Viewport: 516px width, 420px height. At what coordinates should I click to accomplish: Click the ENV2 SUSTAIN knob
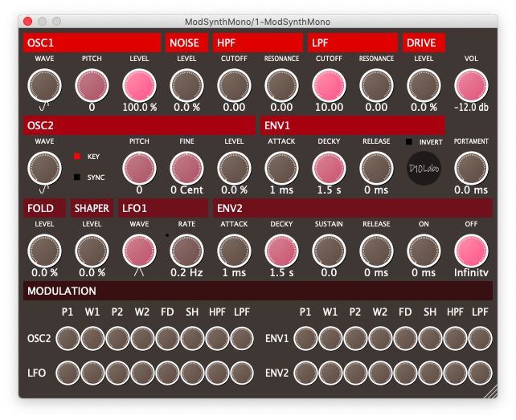coord(329,250)
